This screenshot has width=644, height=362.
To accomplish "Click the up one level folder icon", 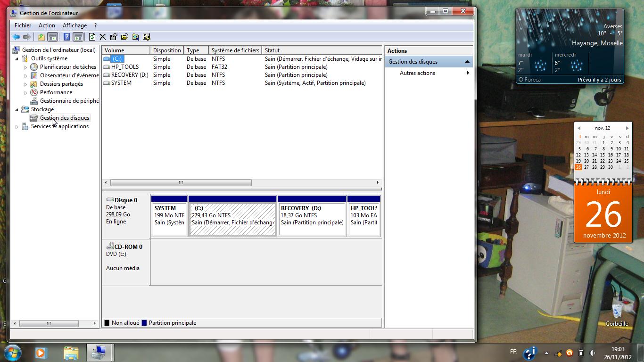I will point(41,37).
